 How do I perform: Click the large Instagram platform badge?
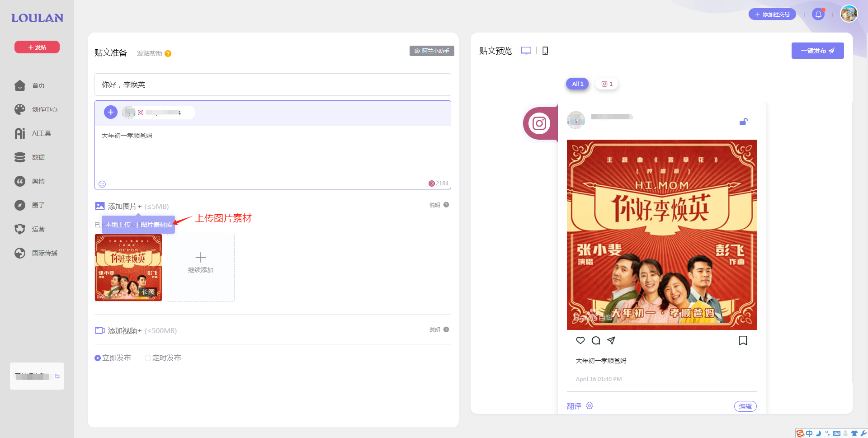coord(539,123)
